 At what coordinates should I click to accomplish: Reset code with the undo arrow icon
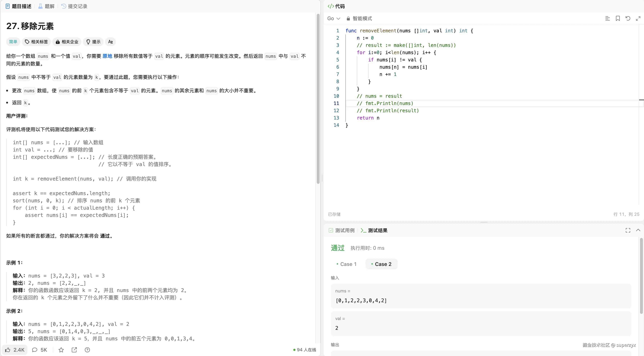628,19
